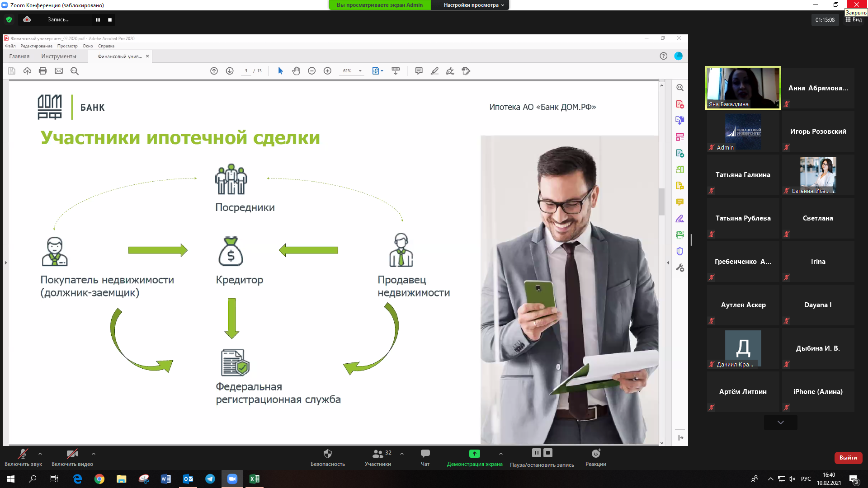
Task: Open Windows Start menu
Action: (11, 479)
